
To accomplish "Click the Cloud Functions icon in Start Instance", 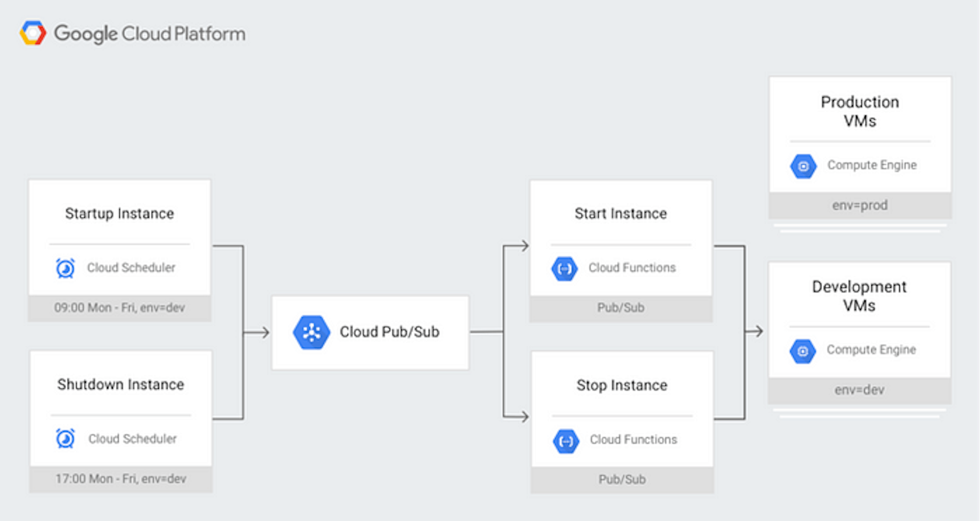I will pos(565,269).
